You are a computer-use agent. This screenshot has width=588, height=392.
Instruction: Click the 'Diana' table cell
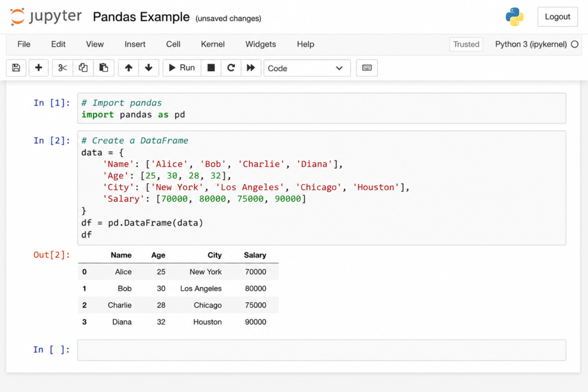122,322
